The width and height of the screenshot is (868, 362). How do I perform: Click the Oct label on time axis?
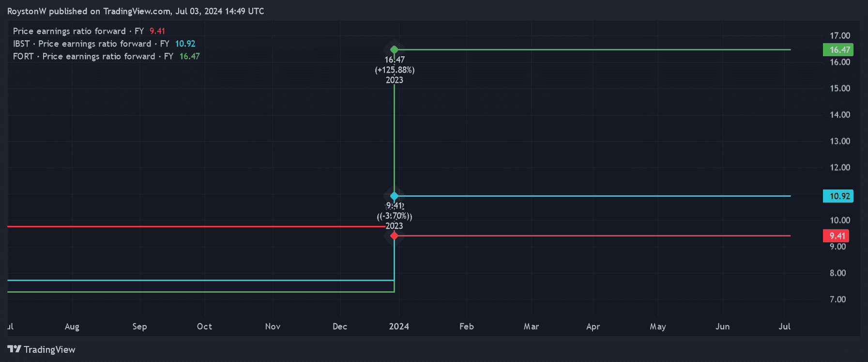point(204,326)
